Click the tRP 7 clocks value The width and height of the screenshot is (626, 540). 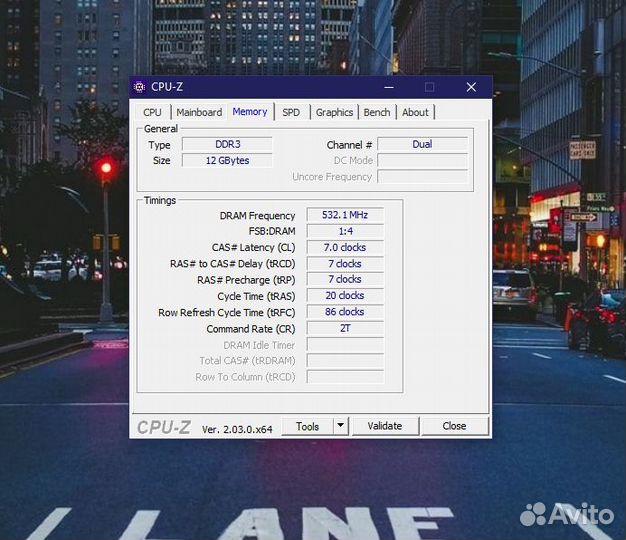345,279
